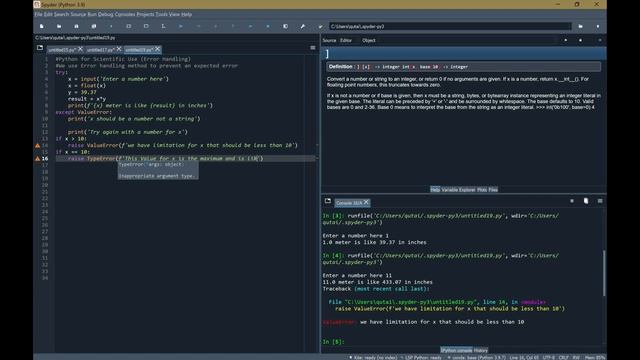Open the Help pane Source dropdown
The image size is (640, 360).
coord(346,40)
